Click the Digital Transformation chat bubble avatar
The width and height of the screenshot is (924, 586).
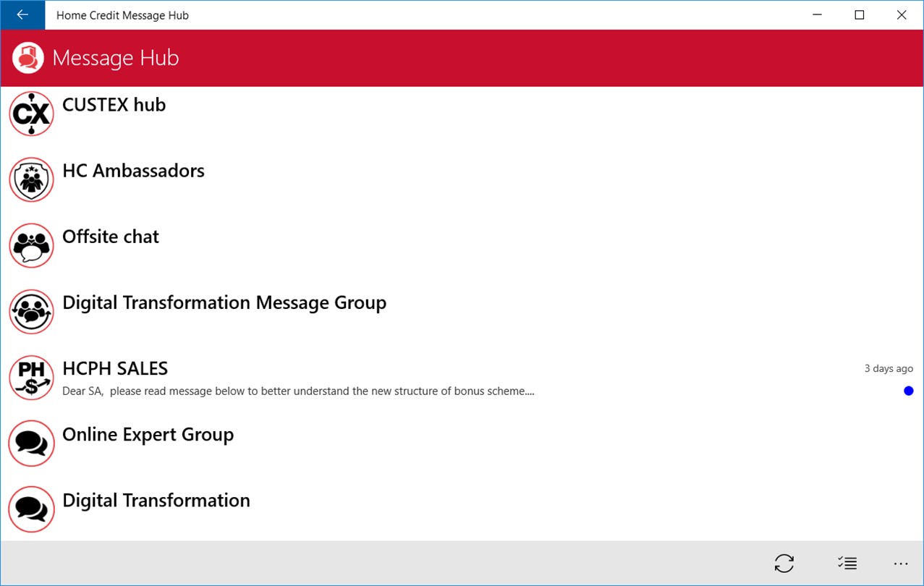pyautogui.click(x=32, y=509)
